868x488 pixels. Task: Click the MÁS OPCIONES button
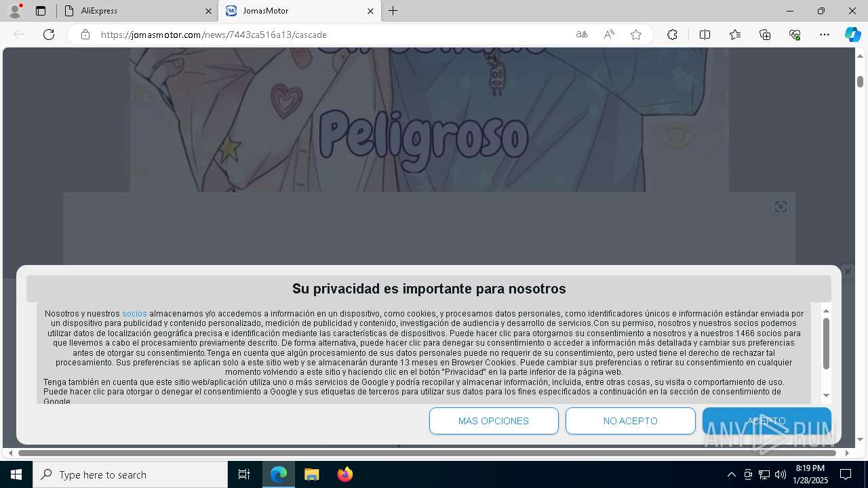(x=494, y=421)
